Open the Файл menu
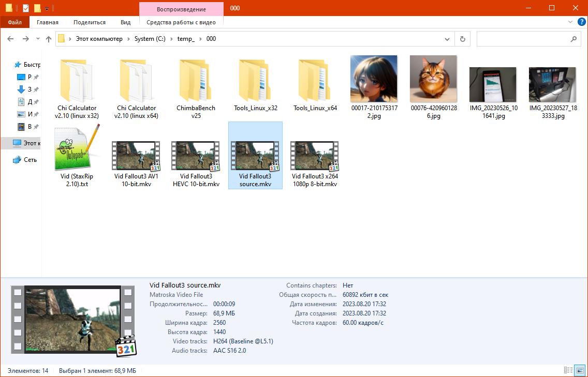 click(x=14, y=22)
